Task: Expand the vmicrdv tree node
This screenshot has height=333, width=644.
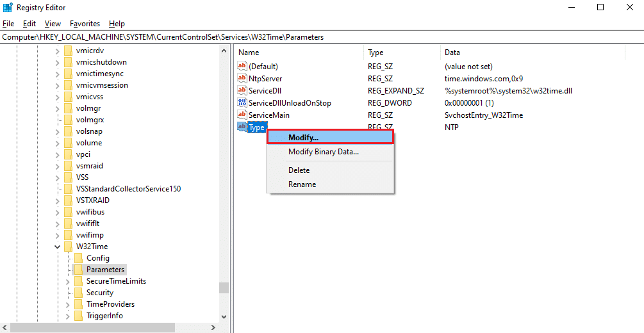Action: (57, 51)
